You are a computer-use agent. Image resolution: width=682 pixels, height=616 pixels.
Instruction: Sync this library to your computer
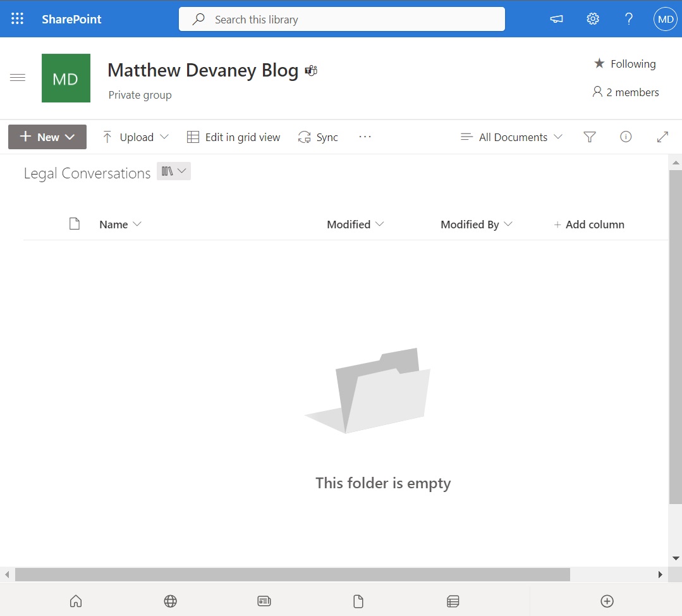pyautogui.click(x=318, y=137)
